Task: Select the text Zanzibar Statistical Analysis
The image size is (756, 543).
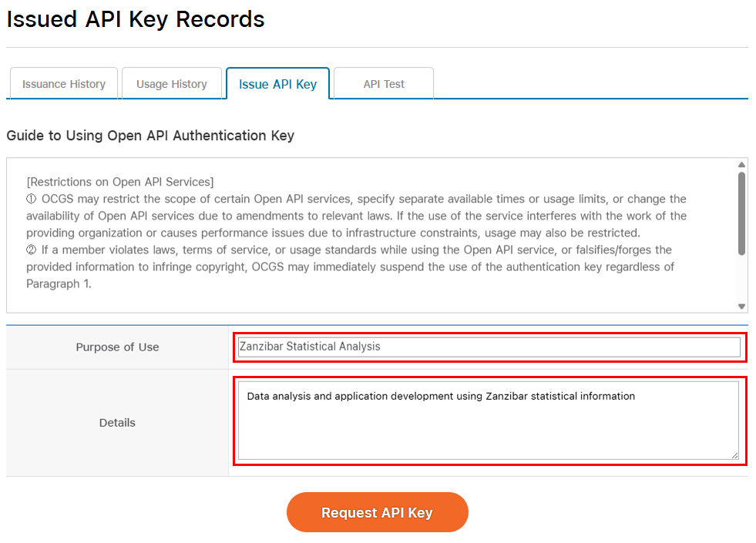Action: coord(313,347)
